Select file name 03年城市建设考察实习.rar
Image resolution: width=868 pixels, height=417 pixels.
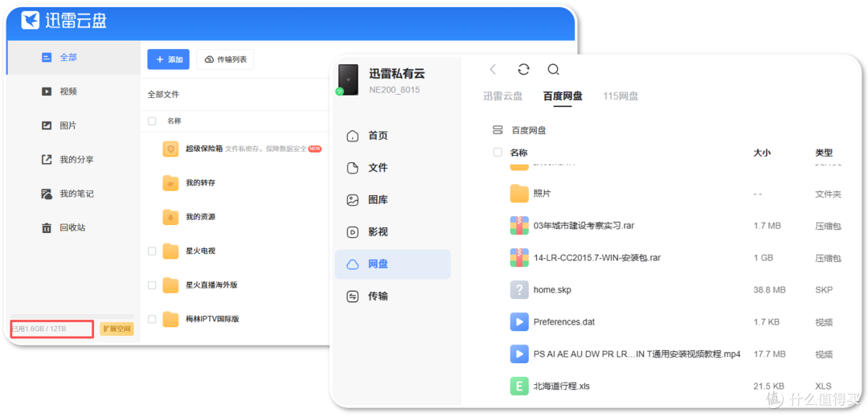coord(584,226)
